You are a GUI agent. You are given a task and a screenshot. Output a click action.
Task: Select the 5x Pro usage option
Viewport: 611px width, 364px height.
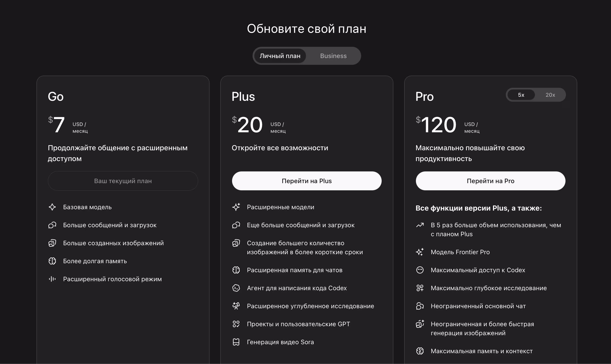(521, 95)
